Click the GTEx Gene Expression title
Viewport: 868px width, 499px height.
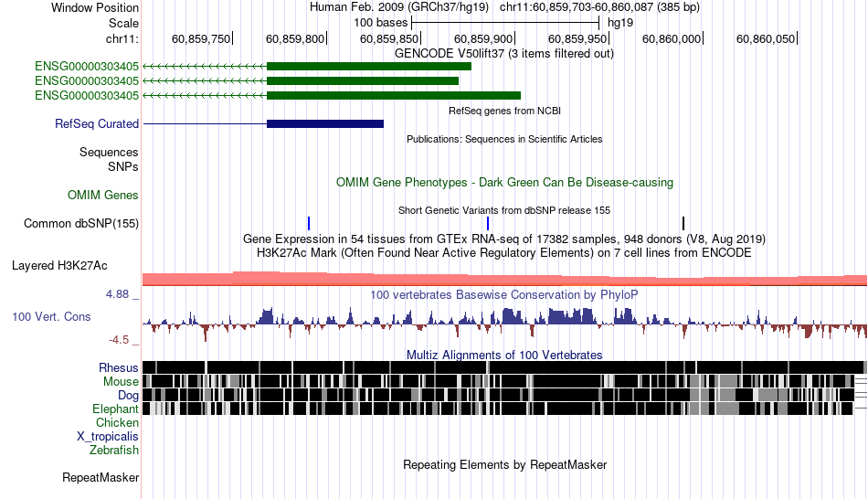504,239
